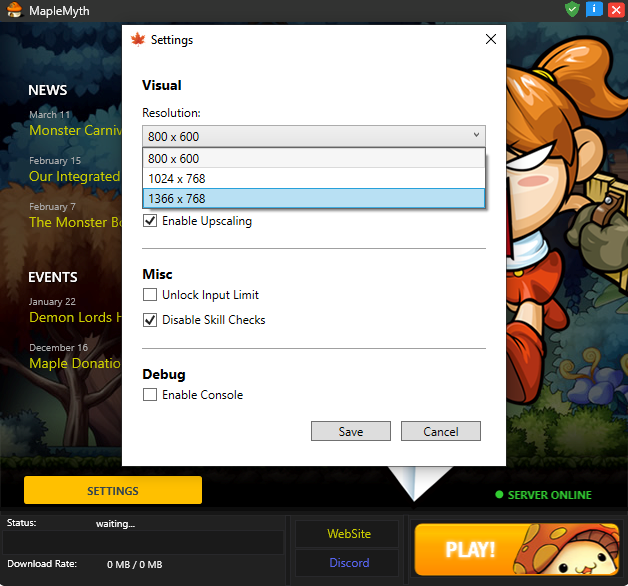Open the WebSite link
The width and height of the screenshot is (628, 586).
(x=349, y=534)
